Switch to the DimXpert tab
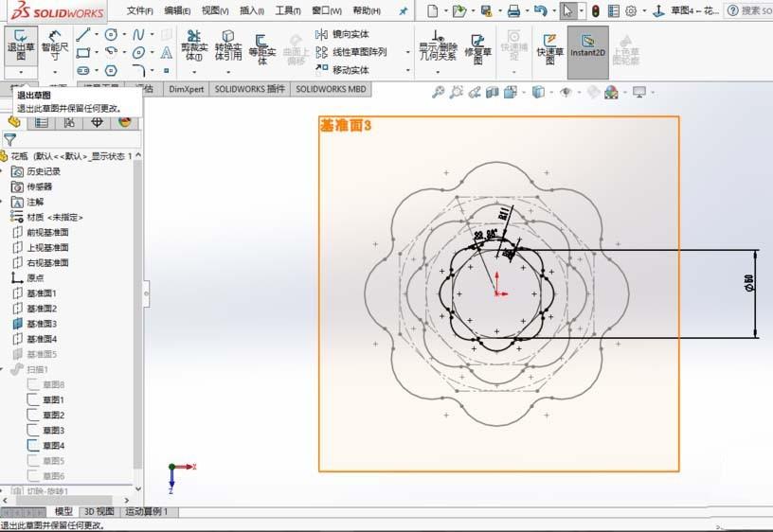Screen dimensions: 773x532 point(186,89)
